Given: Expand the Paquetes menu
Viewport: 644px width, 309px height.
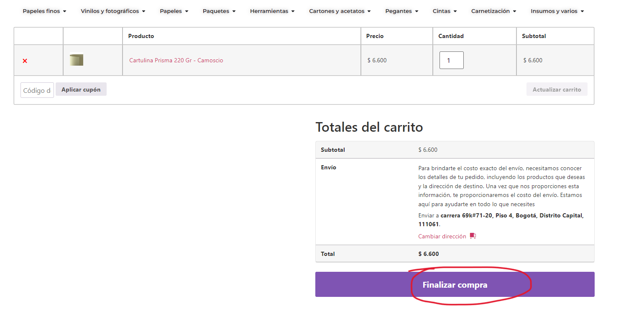Looking at the screenshot, I should click(x=219, y=11).
